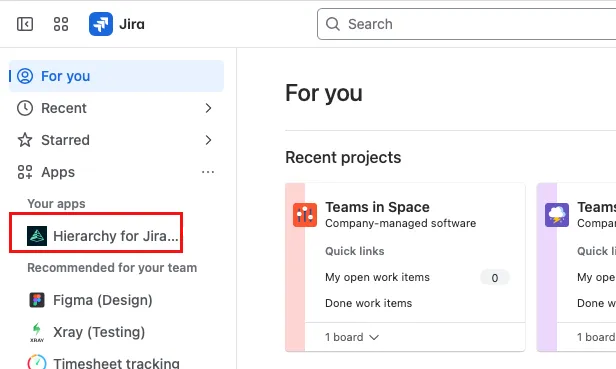The height and width of the screenshot is (369, 616).
Task: Click the Jira logo icon
Action: click(101, 24)
